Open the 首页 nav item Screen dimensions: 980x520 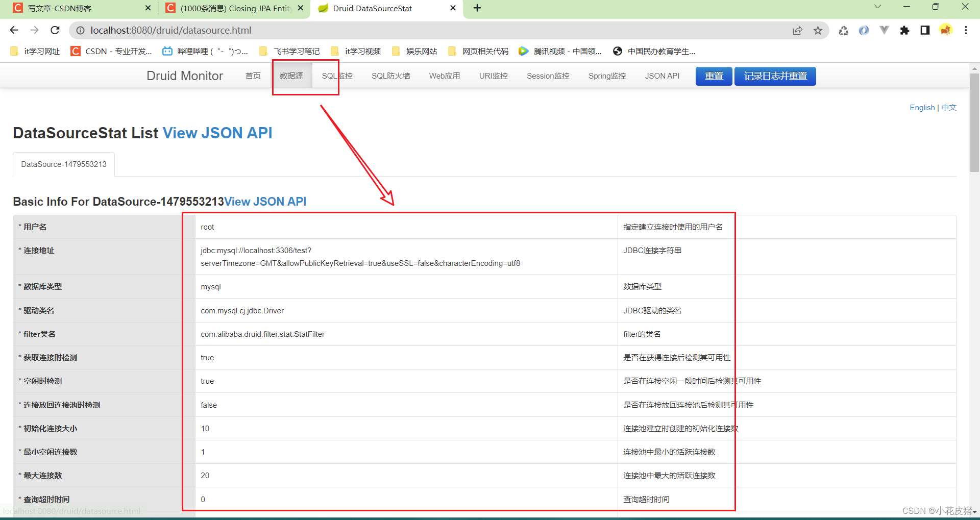[253, 76]
